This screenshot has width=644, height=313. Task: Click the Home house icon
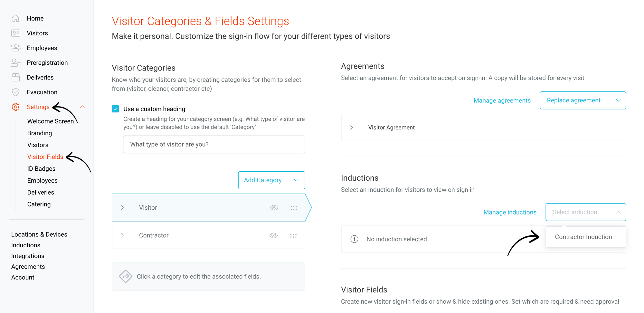click(15, 18)
